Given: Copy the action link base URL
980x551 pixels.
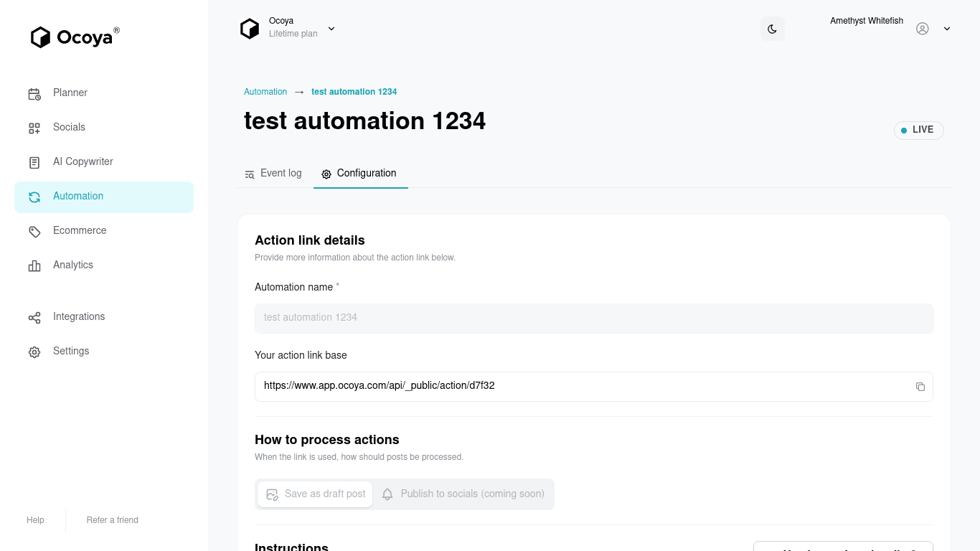Looking at the screenshot, I should (x=920, y=387).
